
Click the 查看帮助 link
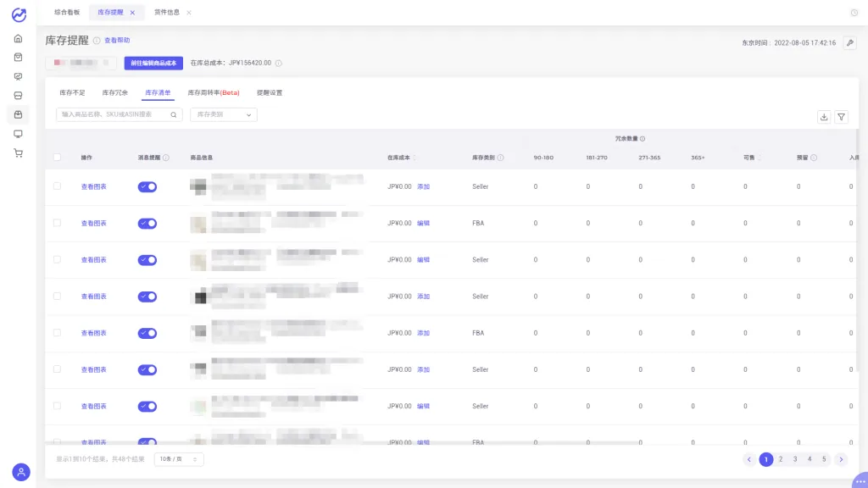[117, 41]
